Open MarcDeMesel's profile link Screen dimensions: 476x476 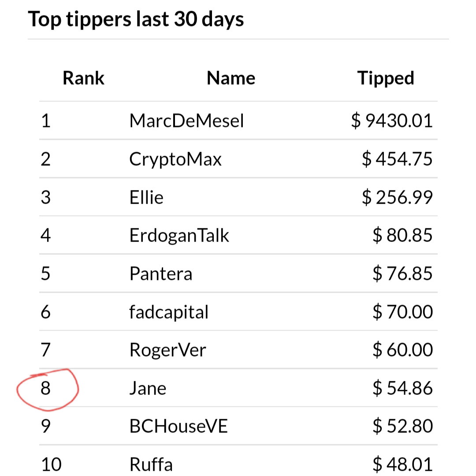(x=186, y=121)
